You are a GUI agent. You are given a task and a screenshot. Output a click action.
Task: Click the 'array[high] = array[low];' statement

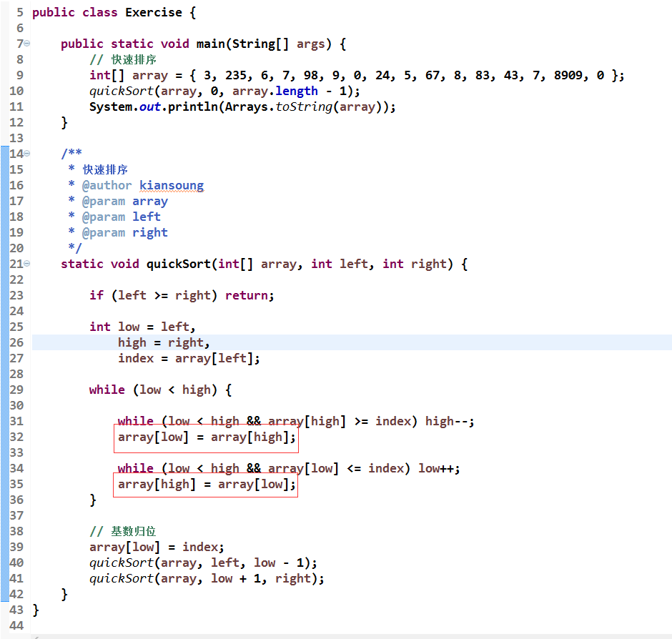pos(207,485)
